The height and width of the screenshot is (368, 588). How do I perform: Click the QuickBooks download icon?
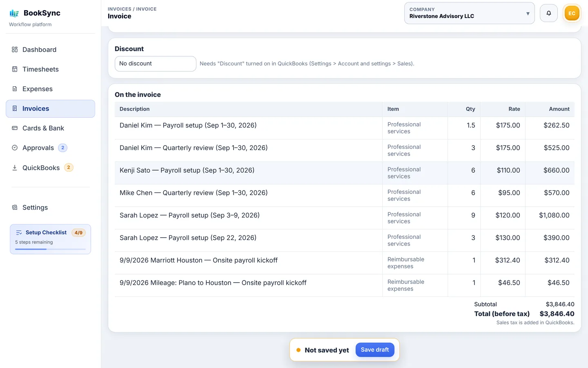click(x=15, y=168)
